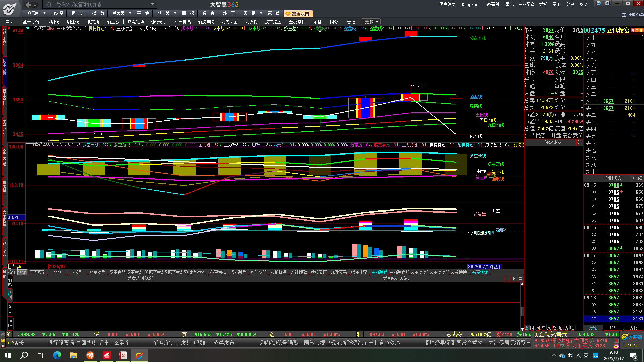
Task: Expand the 资讯 dropdown arrow
Action: click(261, 13)
